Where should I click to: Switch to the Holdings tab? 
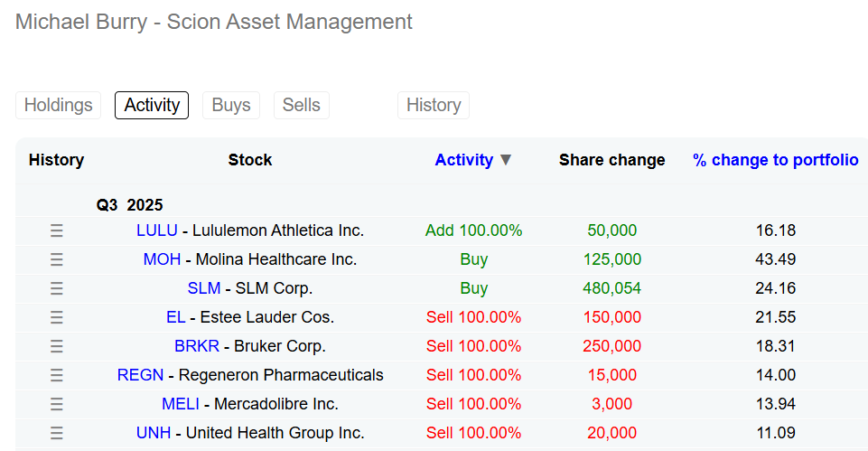tap(58, 105)
